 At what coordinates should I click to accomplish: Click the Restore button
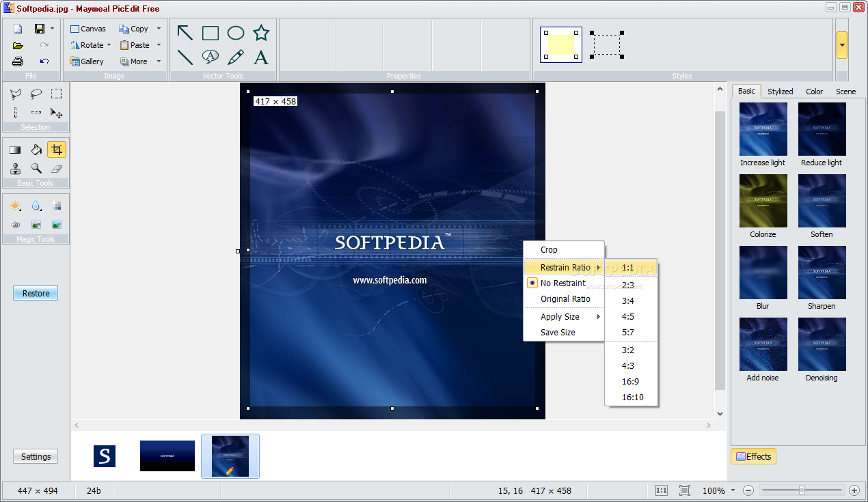(x=36, y=293)
